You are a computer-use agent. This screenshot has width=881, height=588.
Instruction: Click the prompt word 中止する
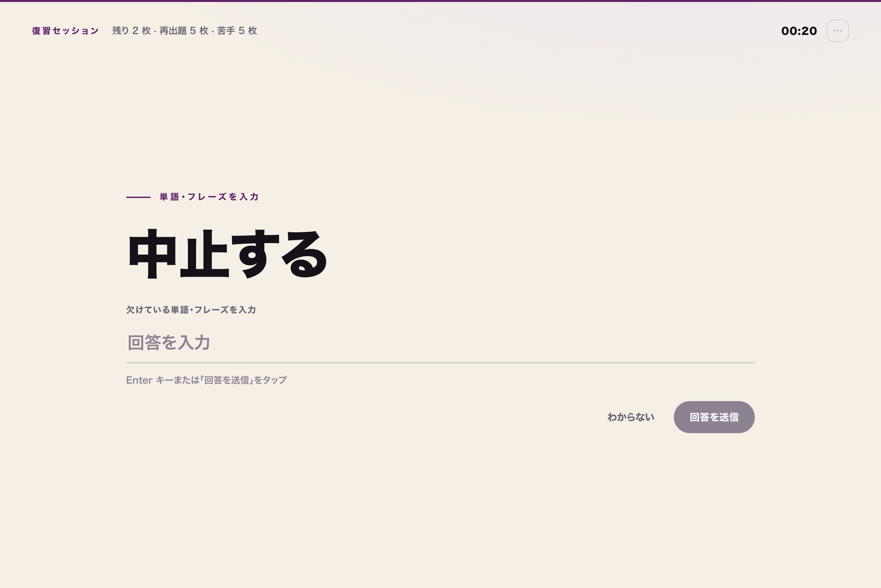(227, 254)
